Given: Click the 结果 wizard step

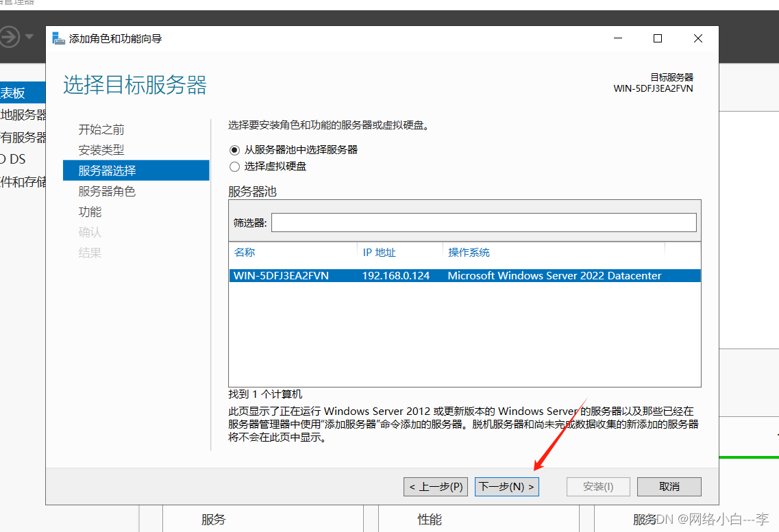Looking at the screenshot, I should point(90,253).
